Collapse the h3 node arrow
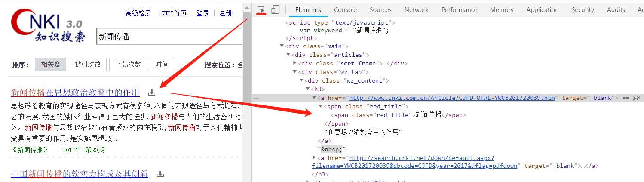 click(x=308, y=89)
